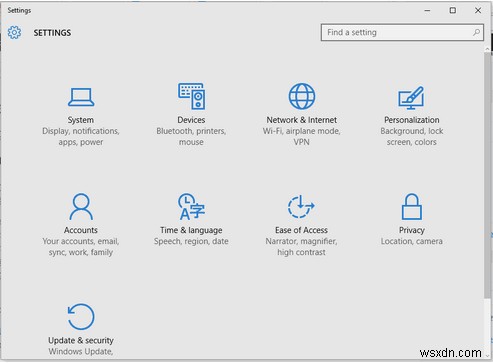Open the Privacy padlock icon
The height and width of the screenshot is (363, 493).
(412, 207)
